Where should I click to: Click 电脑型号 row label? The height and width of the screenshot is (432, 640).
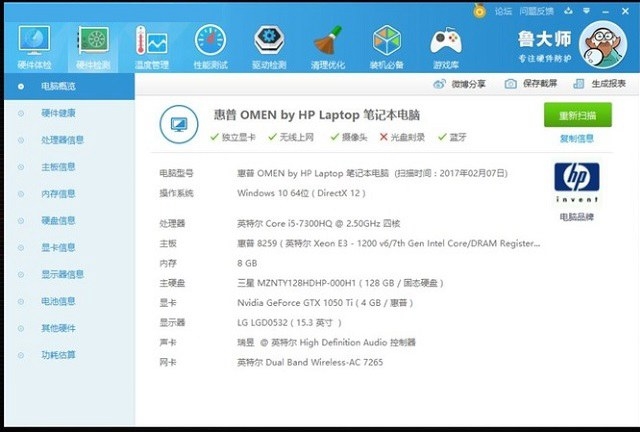pos(176,174)
